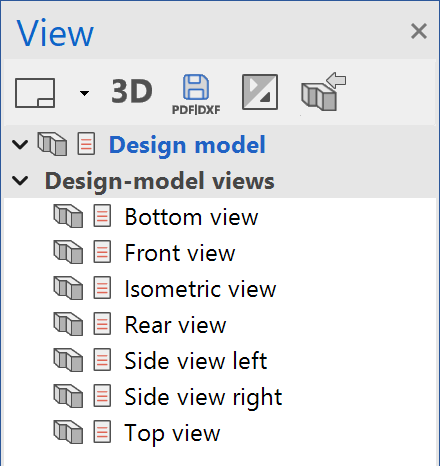Click the sheet icon beside Side view right
Viewport: 440px width, 466px height.
(x=102, y=396)
